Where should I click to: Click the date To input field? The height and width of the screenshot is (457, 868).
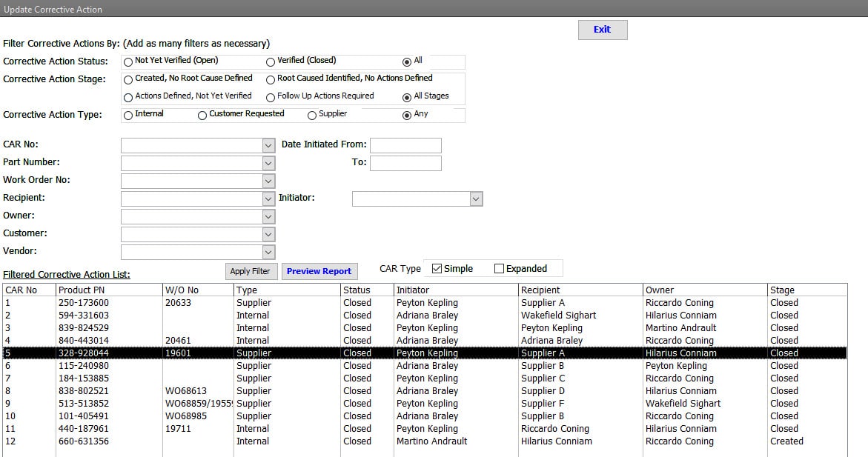coord(405,163)
